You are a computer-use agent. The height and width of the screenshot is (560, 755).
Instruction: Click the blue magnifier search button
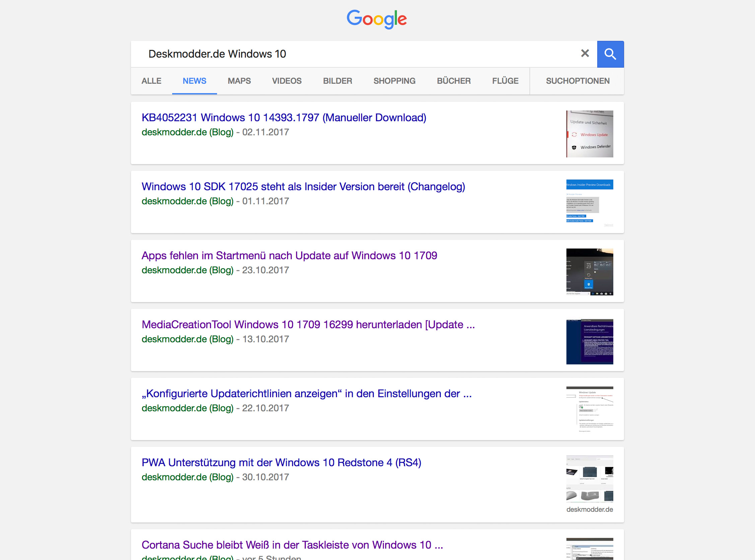[x=610, y=54]
